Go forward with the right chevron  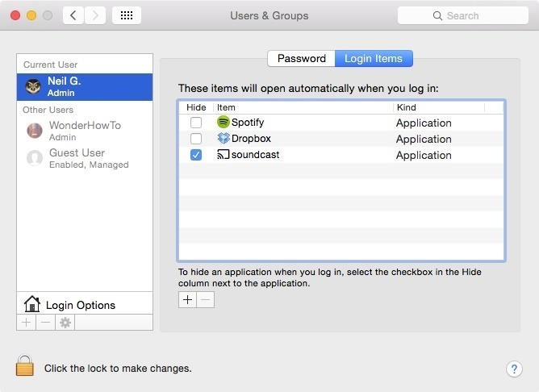click(x=95, y=15)
